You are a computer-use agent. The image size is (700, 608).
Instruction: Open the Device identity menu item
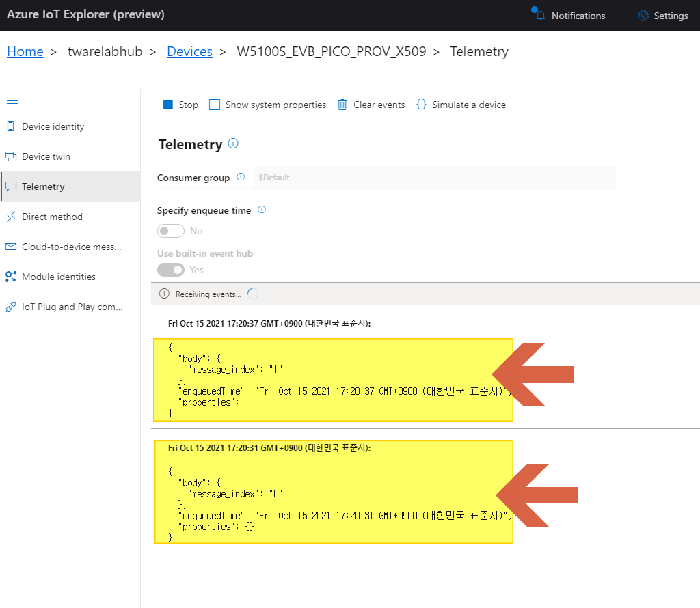[x=70, y=126]
